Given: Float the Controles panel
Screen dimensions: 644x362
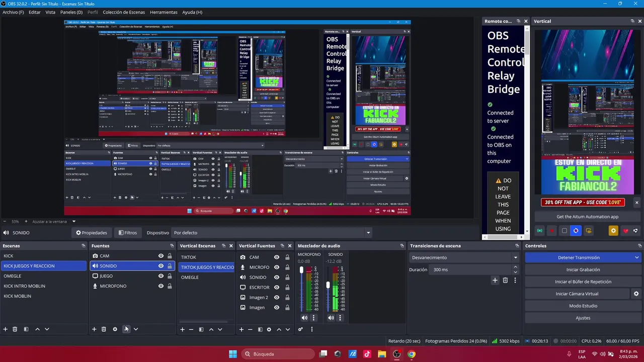Looking at the screenshot, I should [640, 246].
